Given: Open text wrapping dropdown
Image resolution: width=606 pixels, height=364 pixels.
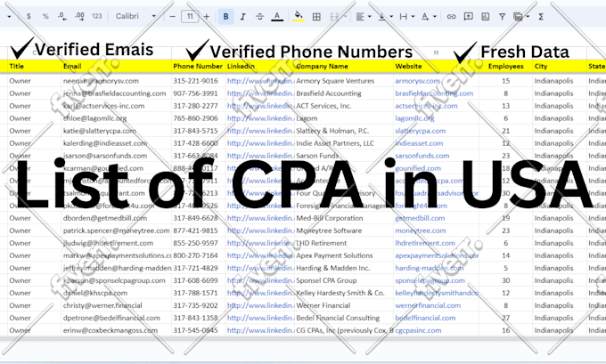Looking at the screenshot, I should pyautogui.click(x=407, y=17).
